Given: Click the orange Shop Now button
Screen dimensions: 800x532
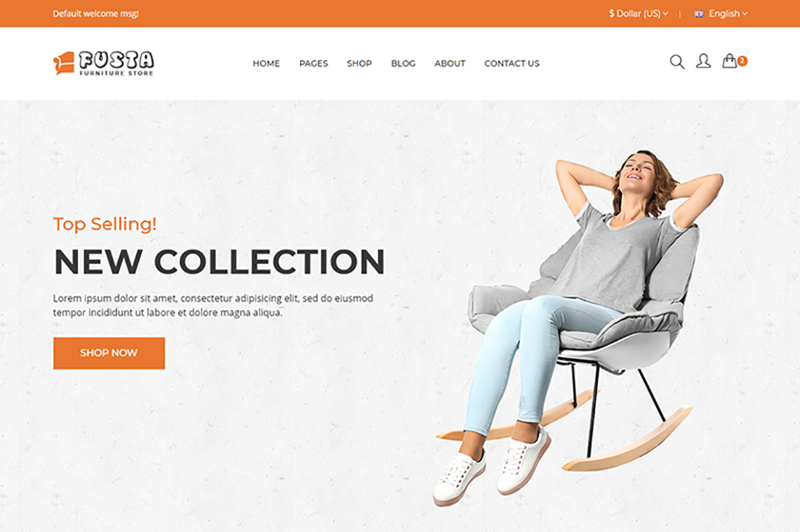Looking at the screenshot, I should (109, 353).
